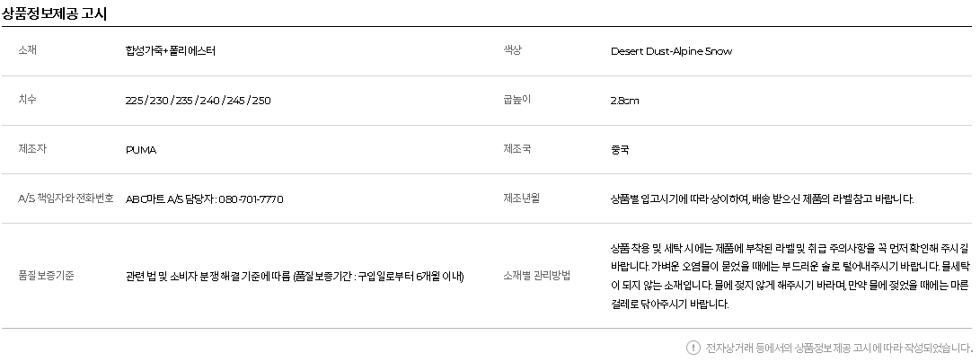Screen dimensions: 980x362
Task: Click the exclamation info icon at bottom
Action: (693, 347)
